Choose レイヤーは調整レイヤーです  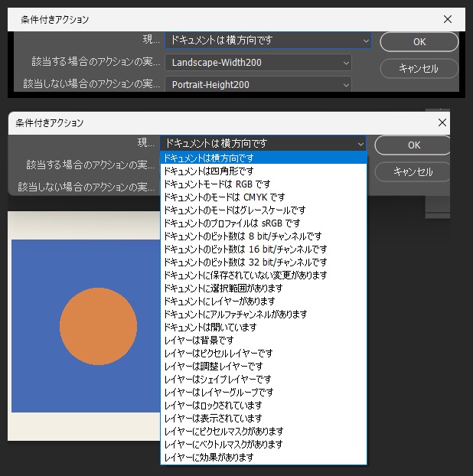(263, 367)
